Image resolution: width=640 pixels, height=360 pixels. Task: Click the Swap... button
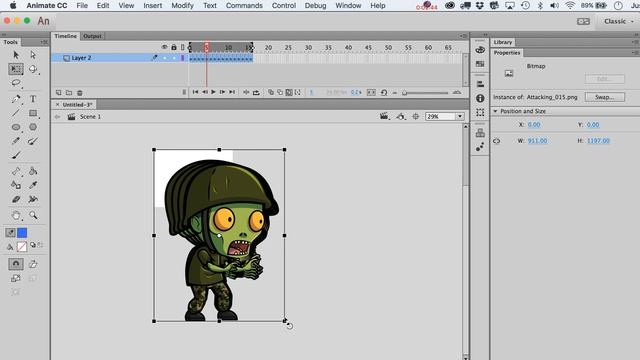click(x=604, y=97)
